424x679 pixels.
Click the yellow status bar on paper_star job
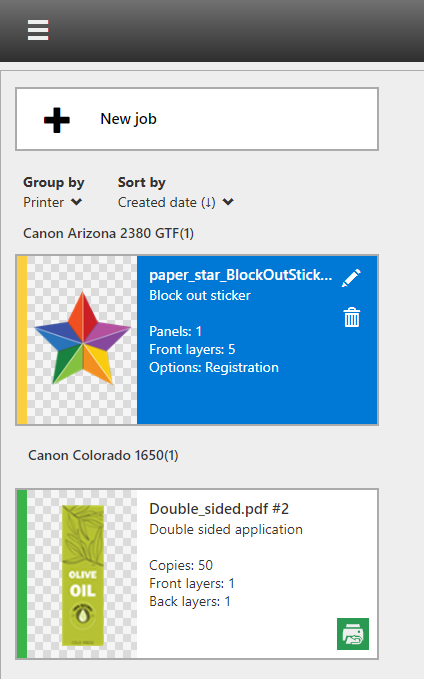tap(22, 340)
